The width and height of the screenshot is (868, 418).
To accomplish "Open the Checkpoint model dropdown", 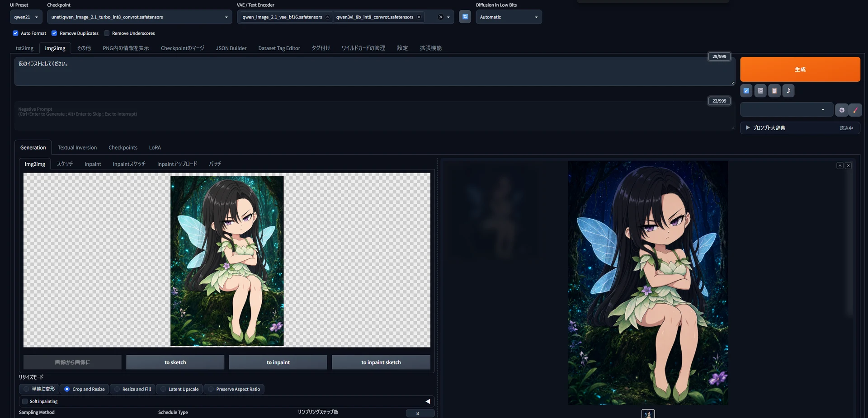I will click(140, 17).
